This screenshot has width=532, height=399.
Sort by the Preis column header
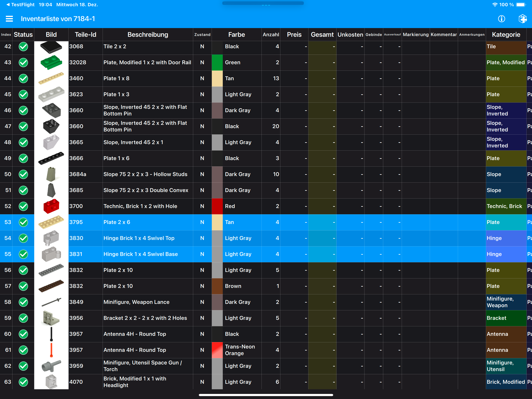click(x=294, y=34)
